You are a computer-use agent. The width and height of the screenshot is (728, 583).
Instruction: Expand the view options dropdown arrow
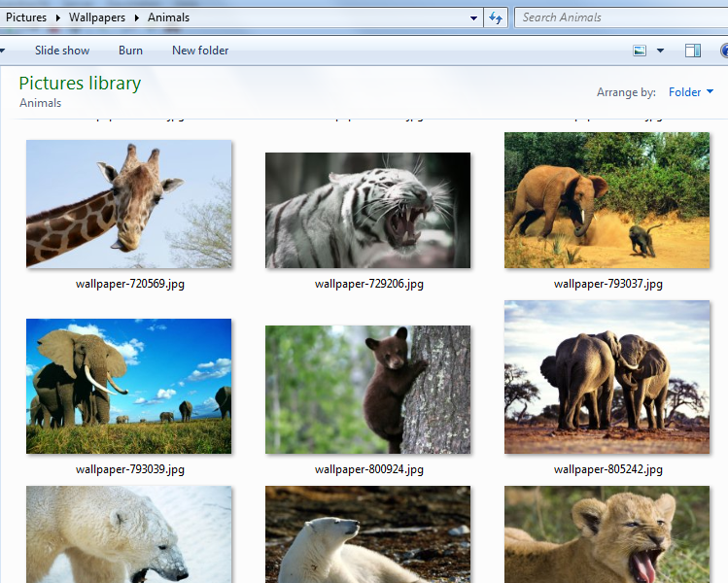[660, 51]
